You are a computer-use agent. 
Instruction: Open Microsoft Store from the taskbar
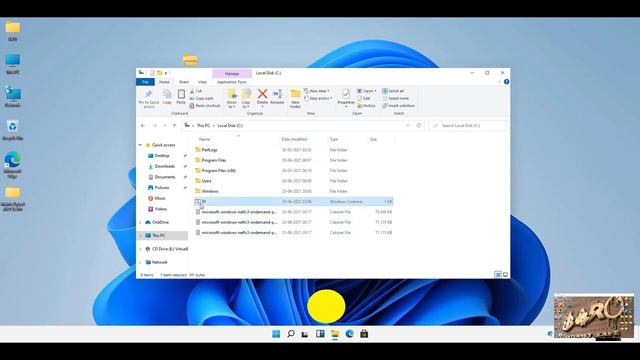pos(364,334)
